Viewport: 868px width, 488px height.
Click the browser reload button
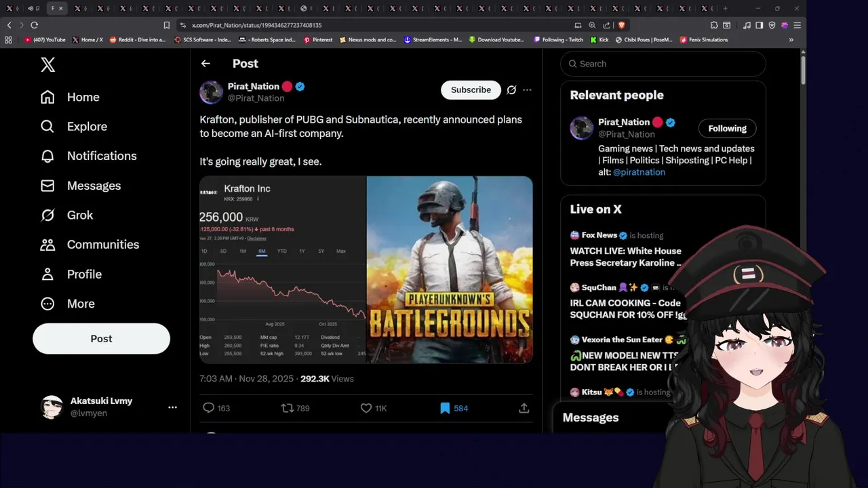click(x=34, y=25)
